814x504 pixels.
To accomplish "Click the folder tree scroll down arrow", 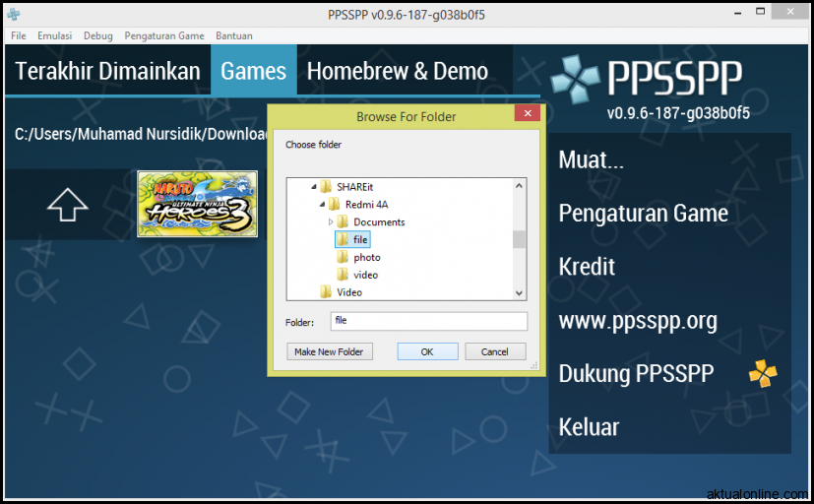I will tap(520, 292).
